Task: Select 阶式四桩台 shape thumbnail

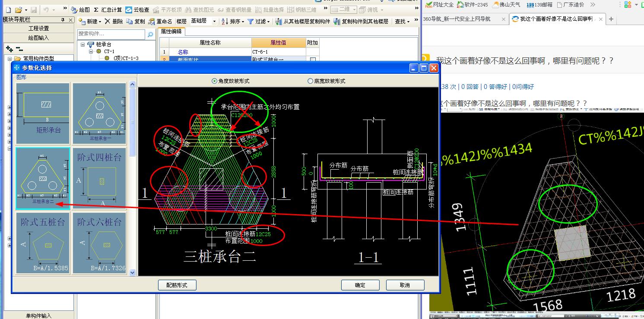Action: click(x=99, y=178)
